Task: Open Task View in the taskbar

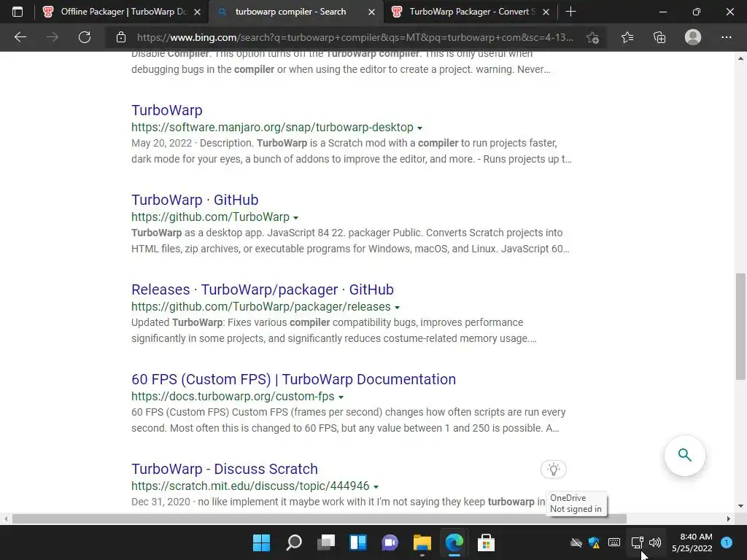Action: click(326, 542)
